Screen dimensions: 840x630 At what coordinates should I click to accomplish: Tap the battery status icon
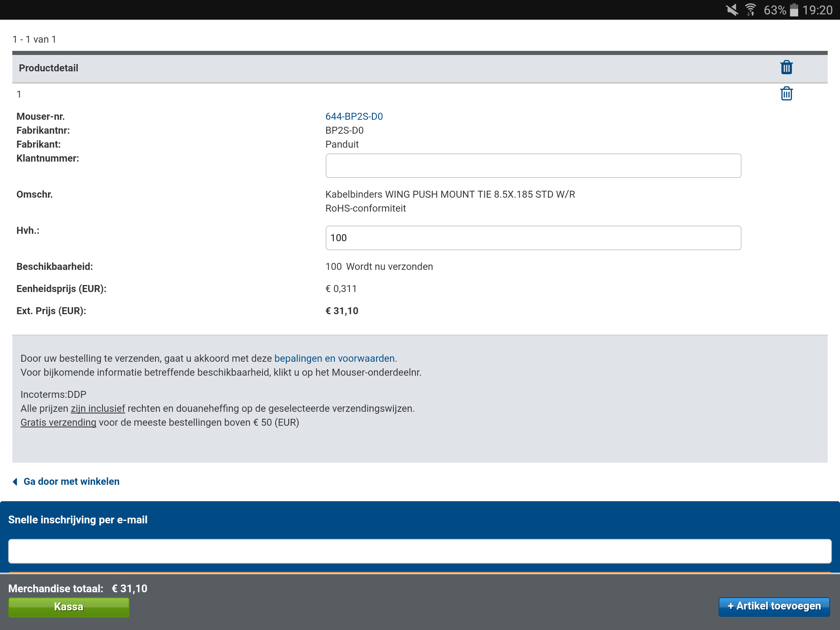point(794,9)
